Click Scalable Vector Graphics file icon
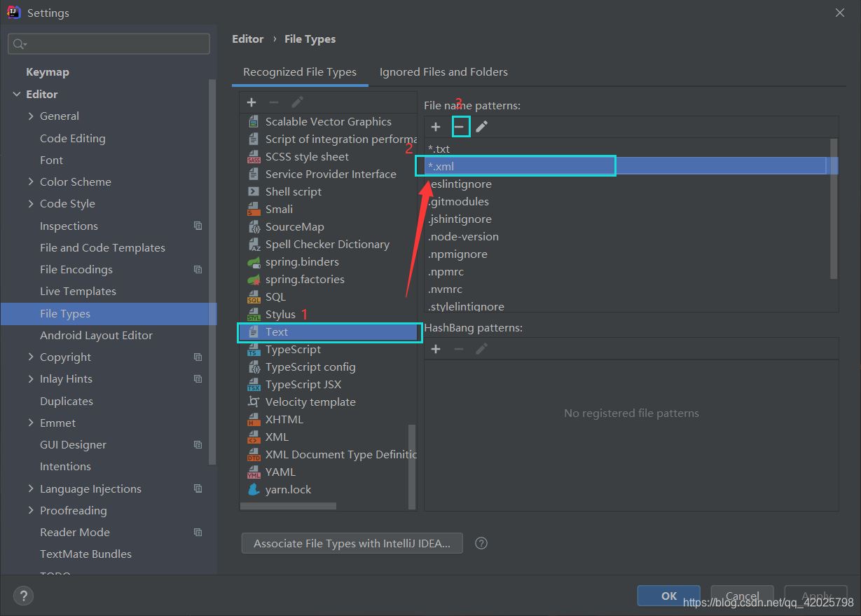This screenshot has height=616, width=861. (254, 122)
